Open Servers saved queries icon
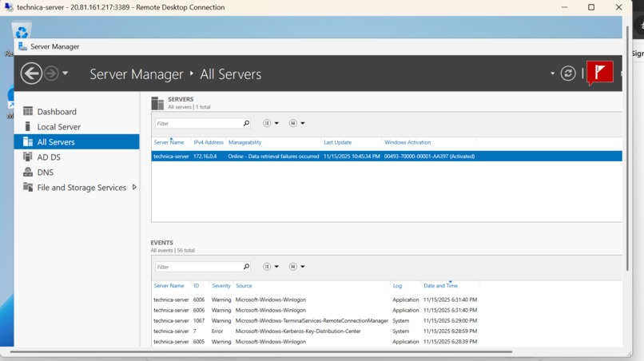 [x=293, y=123]
